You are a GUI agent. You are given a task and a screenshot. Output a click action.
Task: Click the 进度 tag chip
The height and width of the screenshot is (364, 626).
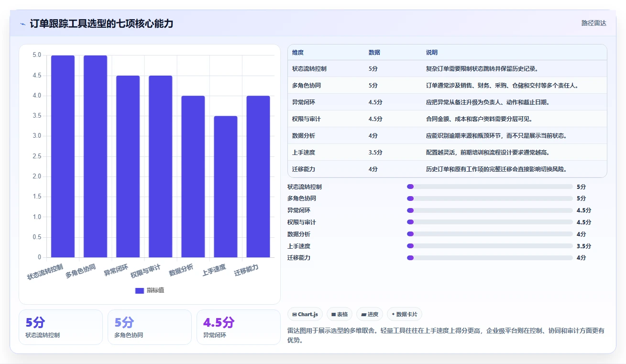tap(370, 314)
